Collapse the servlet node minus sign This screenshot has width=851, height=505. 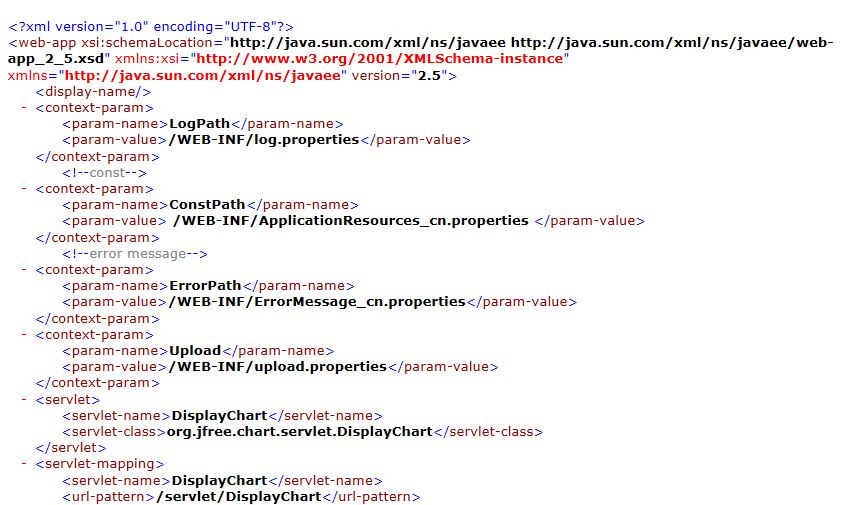tap(24, 400)
